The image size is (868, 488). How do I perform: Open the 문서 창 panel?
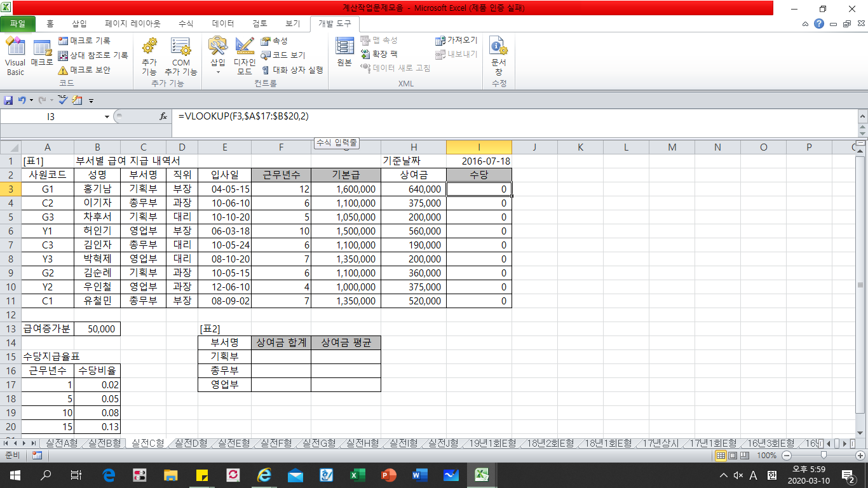tap(499, 55)
